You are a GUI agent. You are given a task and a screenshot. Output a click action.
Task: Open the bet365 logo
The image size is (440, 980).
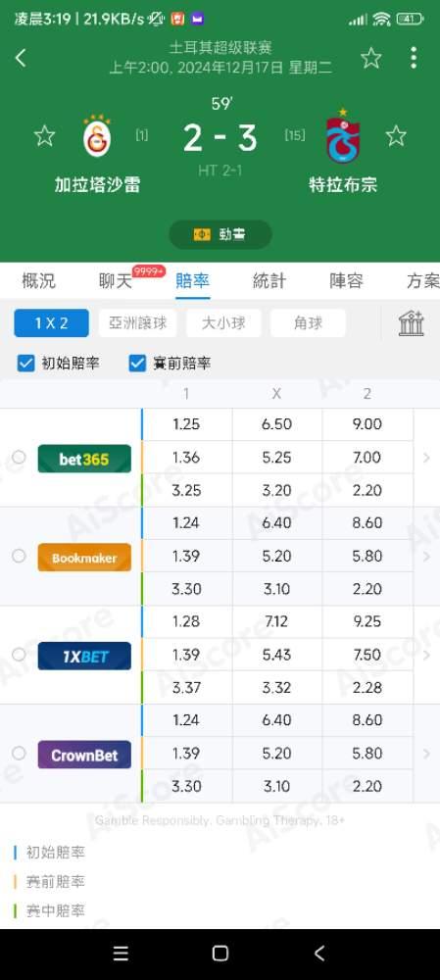click(x=84, y=459)
